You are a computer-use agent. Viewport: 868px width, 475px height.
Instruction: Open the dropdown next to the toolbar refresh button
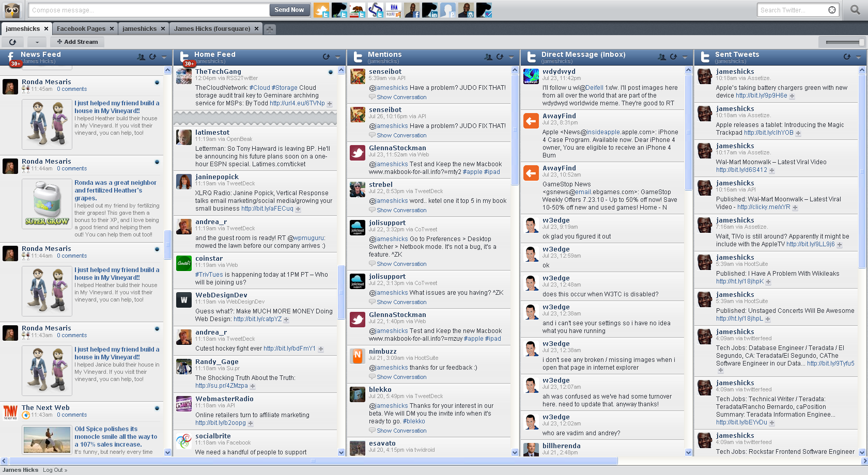pyautogui.click(x=37, y=42)
